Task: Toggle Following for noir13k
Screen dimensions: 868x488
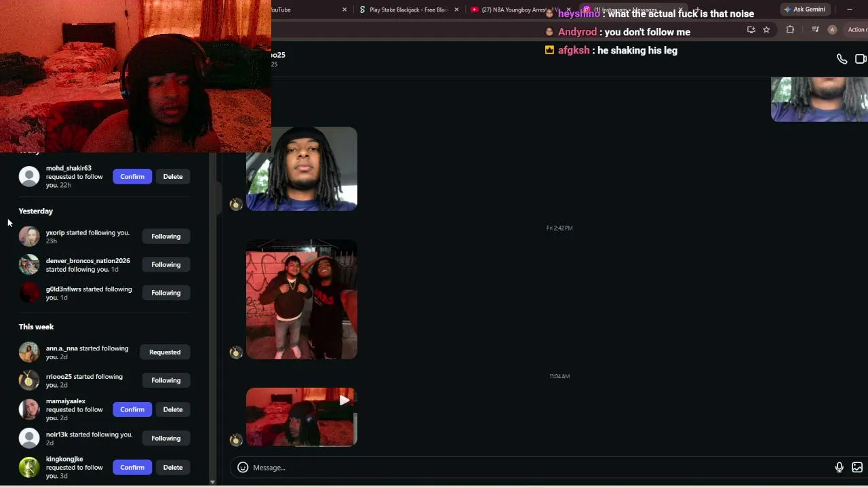Action: point(166,438)
